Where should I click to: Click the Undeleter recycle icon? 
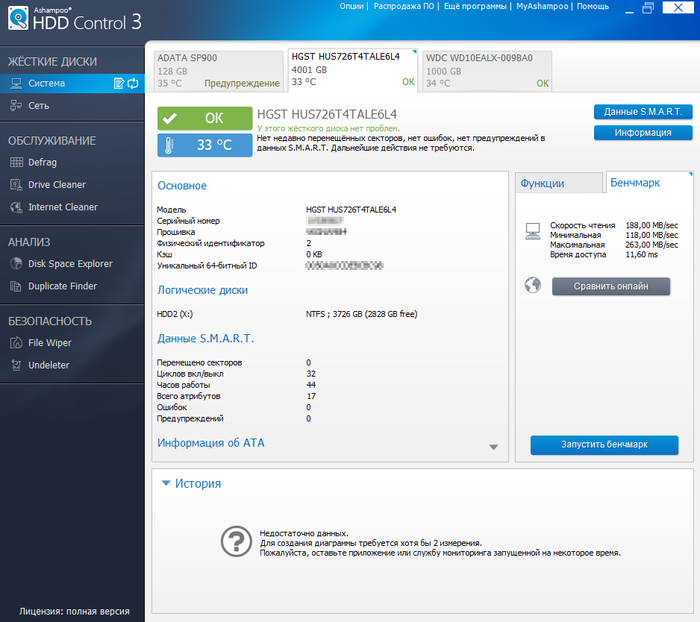(x=16, y=365)
